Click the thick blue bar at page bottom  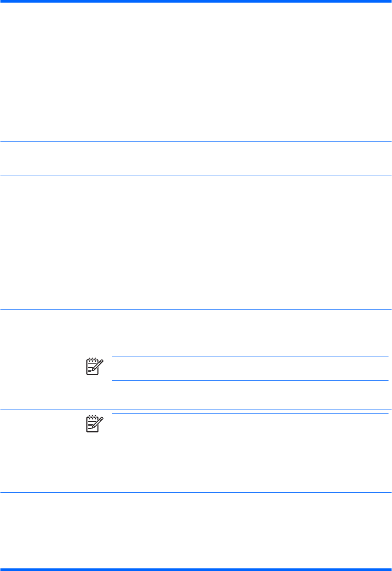pyautogui.click(x=196, y=569)
